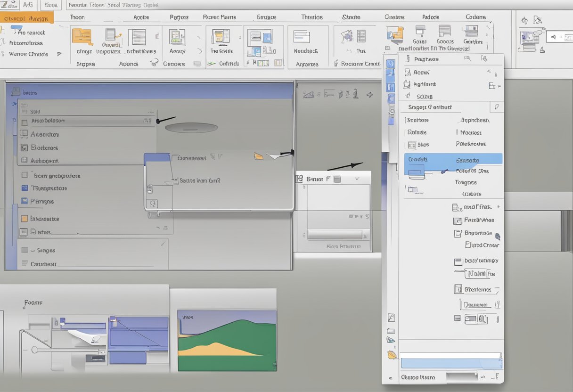
Task: Click the 'Pagtaes' icon in the dropdown menu
Action: (x=408, y=59)
